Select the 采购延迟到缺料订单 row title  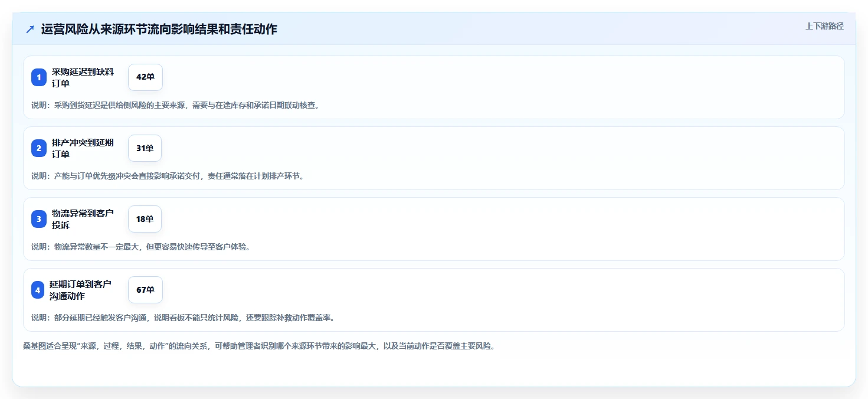click(83, 77)
